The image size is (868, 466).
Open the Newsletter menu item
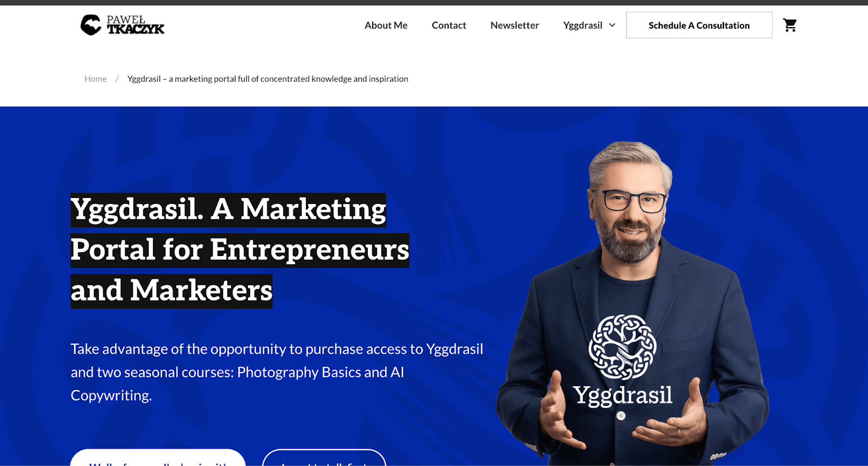(x=514, y=25)
